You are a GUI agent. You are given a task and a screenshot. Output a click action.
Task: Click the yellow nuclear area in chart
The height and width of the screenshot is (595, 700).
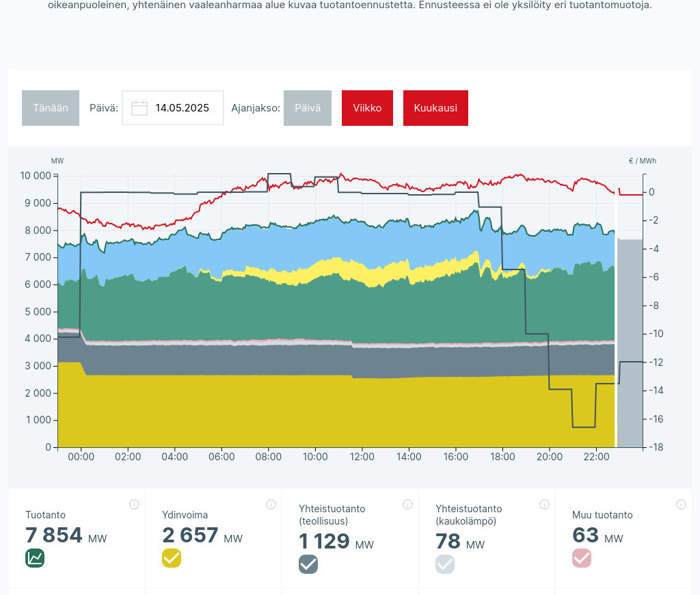(x=273, y=410)
